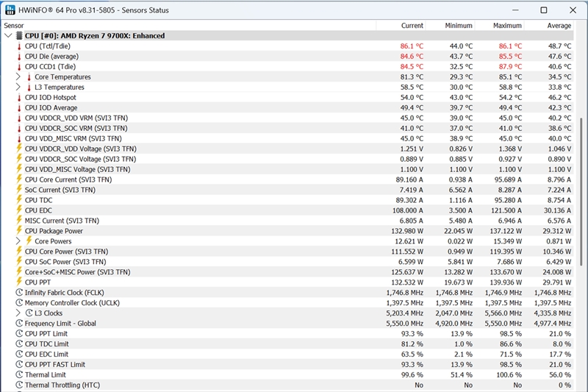Image resolution: width=588 pixels, height=392 pixels.
Task: Click lightning icon for CPU Core Current
Action: [x=19, y=179]
